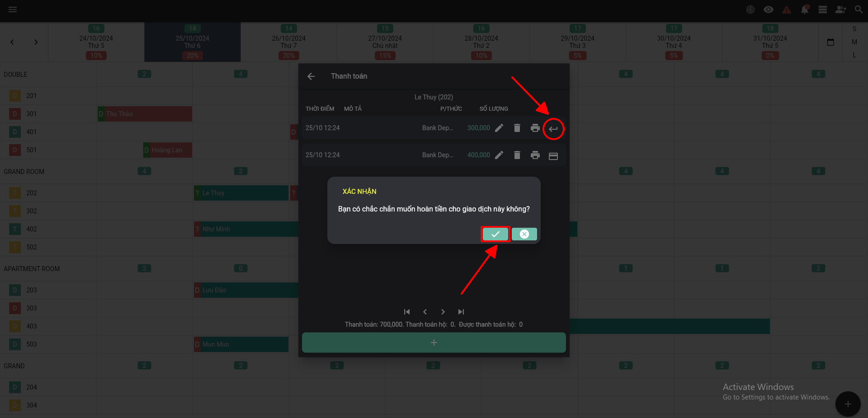The height and width of the screenshot is (418, 868).
Task: Select the 26/10/2024 date column header
Action: coord(289,42)
